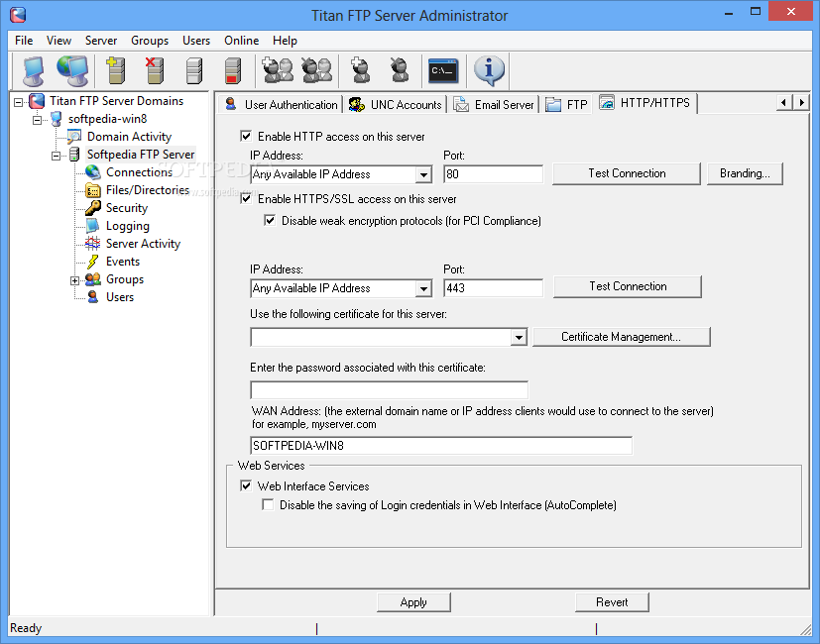Click the delete group toolbar icon

point(316,70)
